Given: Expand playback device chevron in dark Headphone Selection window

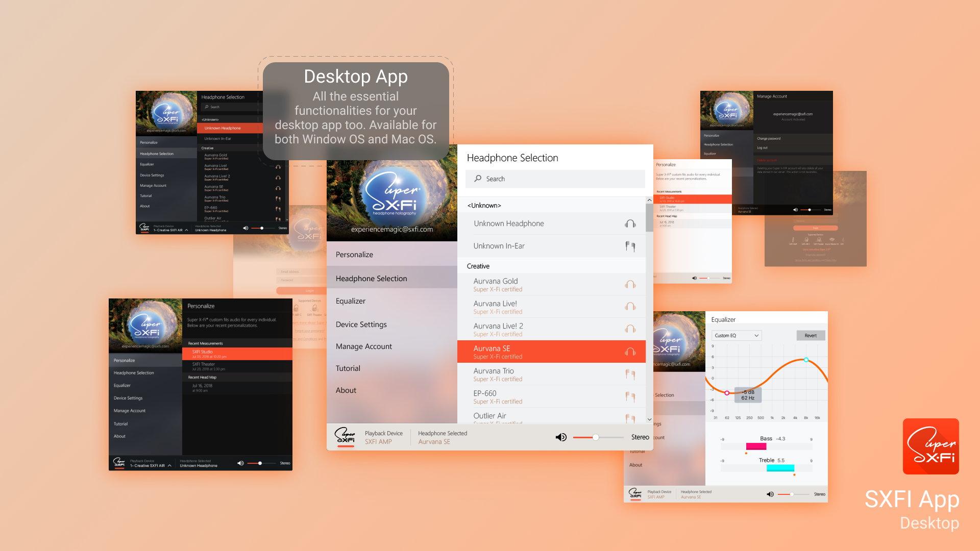Looking at the screenshot, I should (x=186, y=230).
